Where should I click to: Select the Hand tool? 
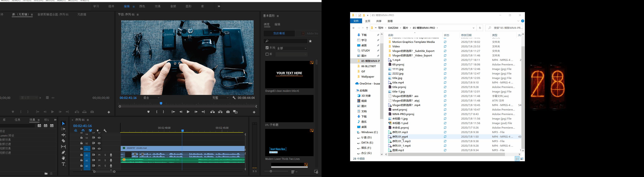click(64, 158)
